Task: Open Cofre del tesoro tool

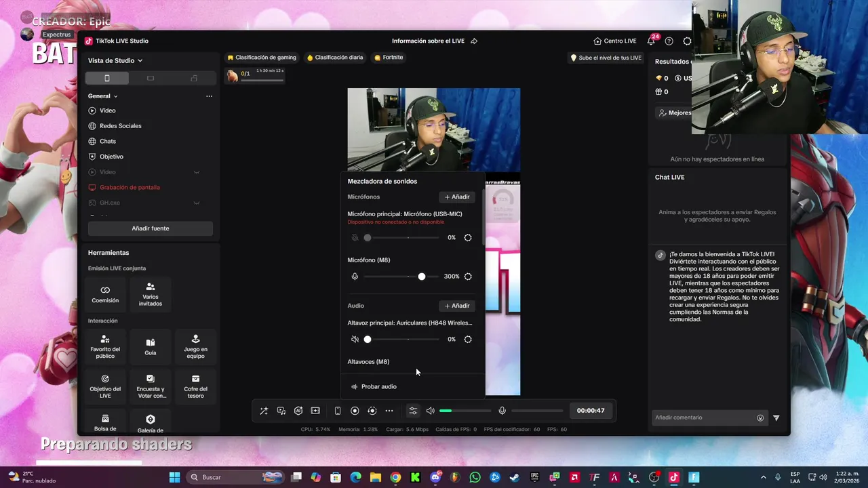Action: point(195,386)
